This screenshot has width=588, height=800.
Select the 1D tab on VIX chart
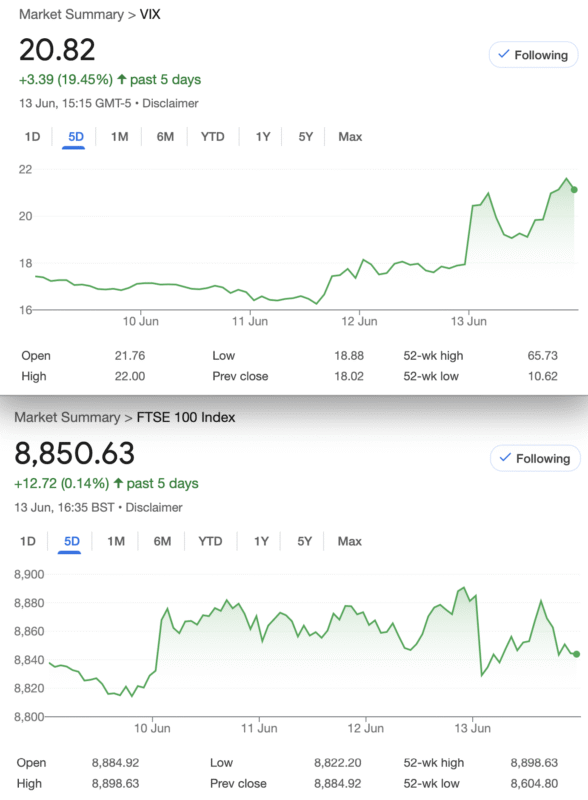coord(32,137)
